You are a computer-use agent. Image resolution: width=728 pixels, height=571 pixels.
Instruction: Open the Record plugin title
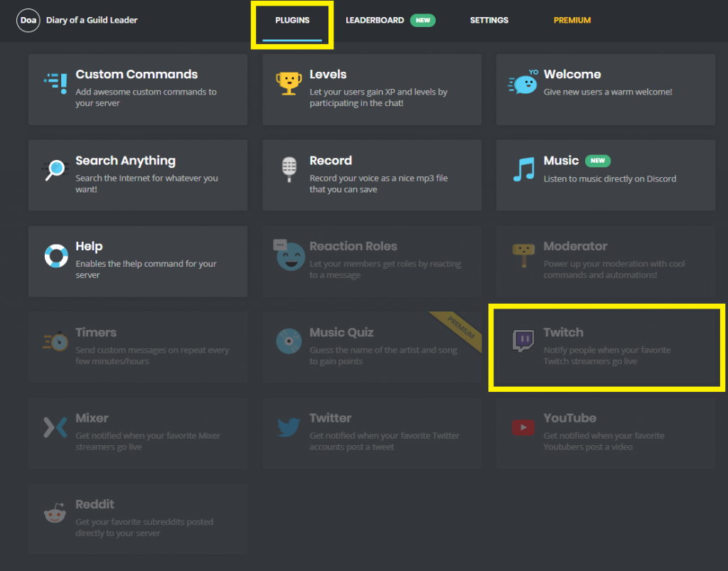pyautogui.click(x=331, y=161)
